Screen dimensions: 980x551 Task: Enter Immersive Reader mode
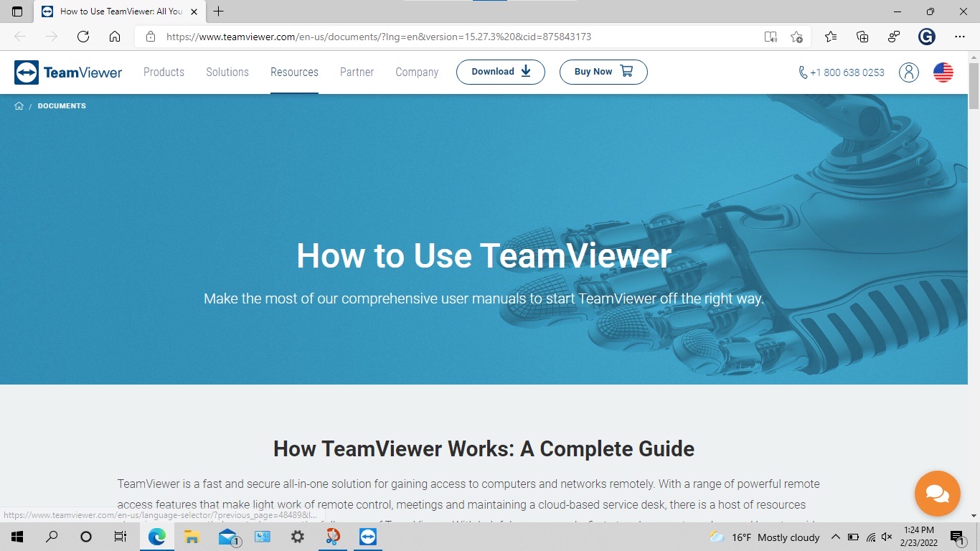tap(771, 37)
